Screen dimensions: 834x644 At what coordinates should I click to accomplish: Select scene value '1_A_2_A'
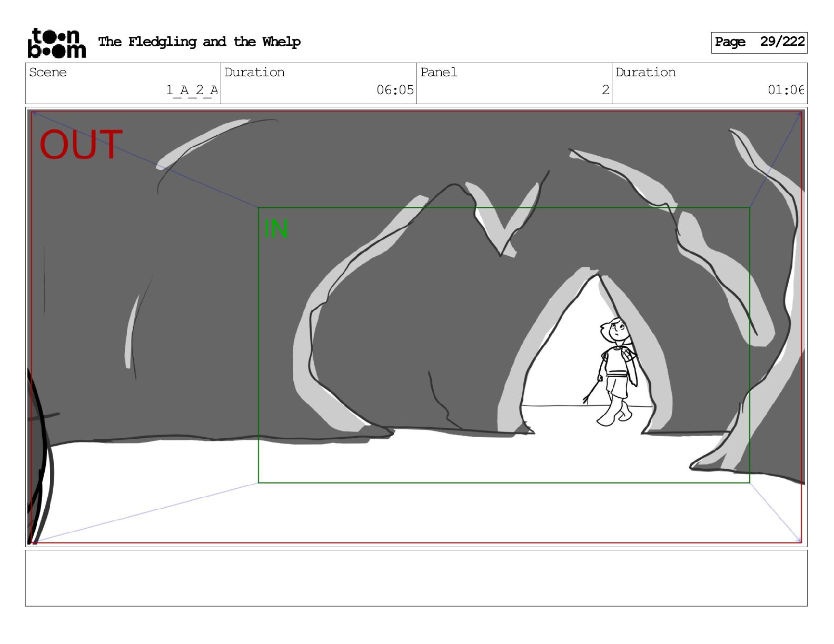pos(192,90)
